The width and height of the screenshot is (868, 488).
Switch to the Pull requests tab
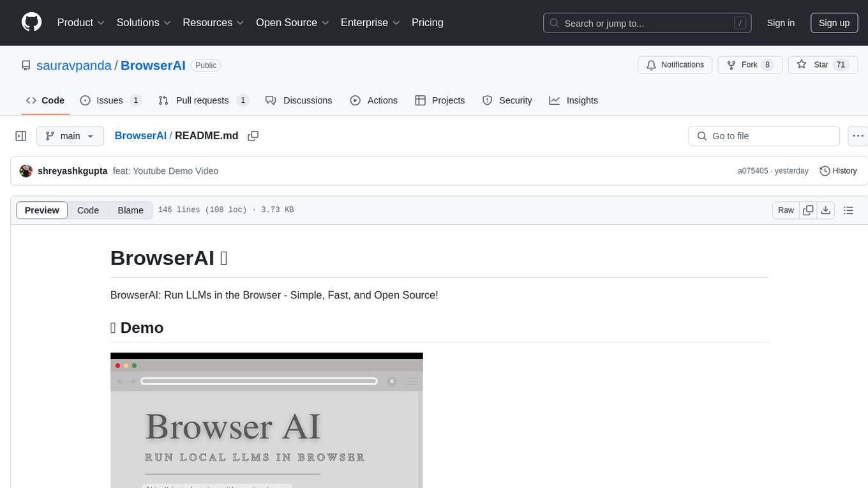pos(203,100)
